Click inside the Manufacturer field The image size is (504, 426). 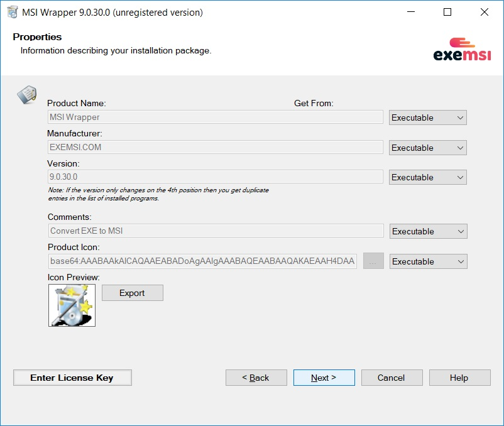point(215,147)
